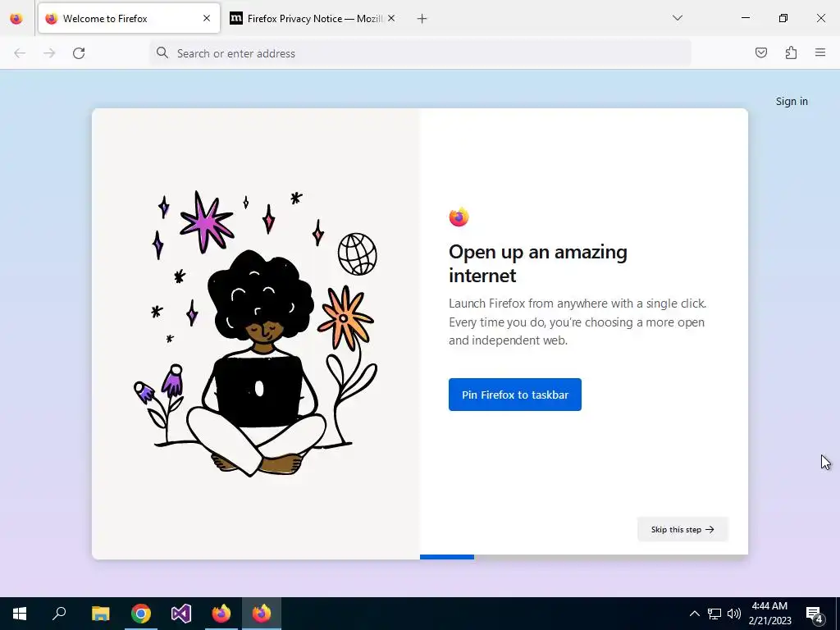Close the Firefox Privacy Notice tab
Screen dimensions: 840x630
click(x=391, y=18)
